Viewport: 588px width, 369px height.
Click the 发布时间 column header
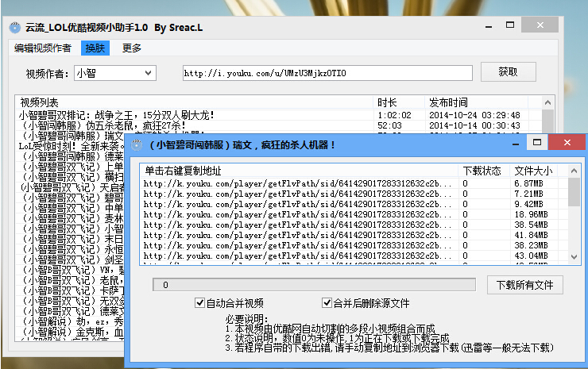[476, 102]
